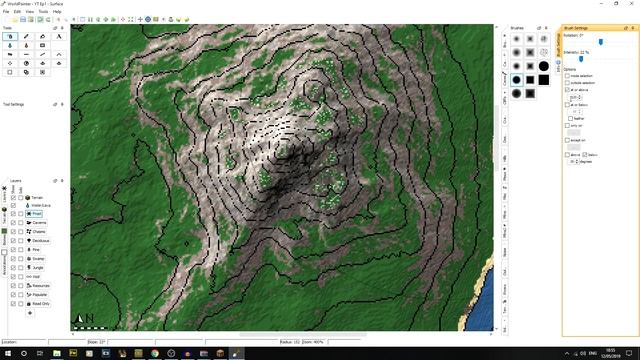Select the Sponge tool
This screenshot has height=360, width=640.
coord(42,45)
